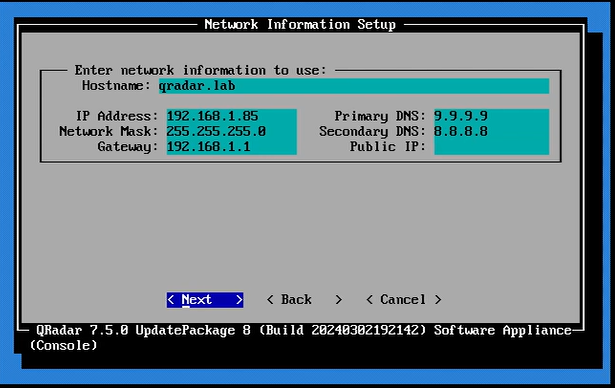Edit the Primary DNS field 9.9.9.9
This screenshot has width=615, height=388.
(491, 117)
